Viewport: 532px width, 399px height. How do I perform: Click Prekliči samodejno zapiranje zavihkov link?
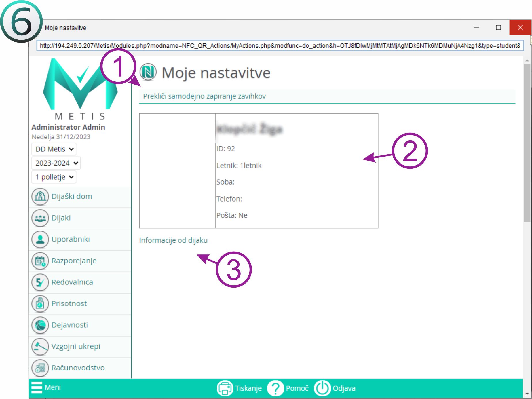click(204, 96)
